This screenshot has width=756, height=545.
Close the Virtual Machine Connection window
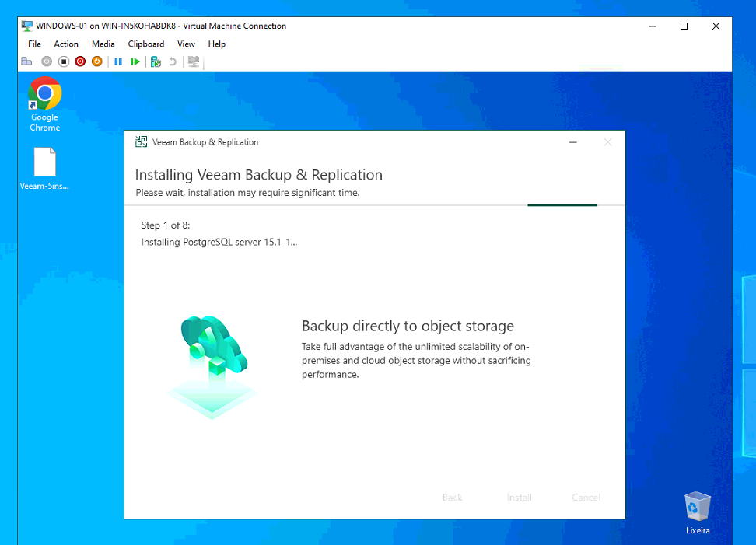click(x=716, y=26)
